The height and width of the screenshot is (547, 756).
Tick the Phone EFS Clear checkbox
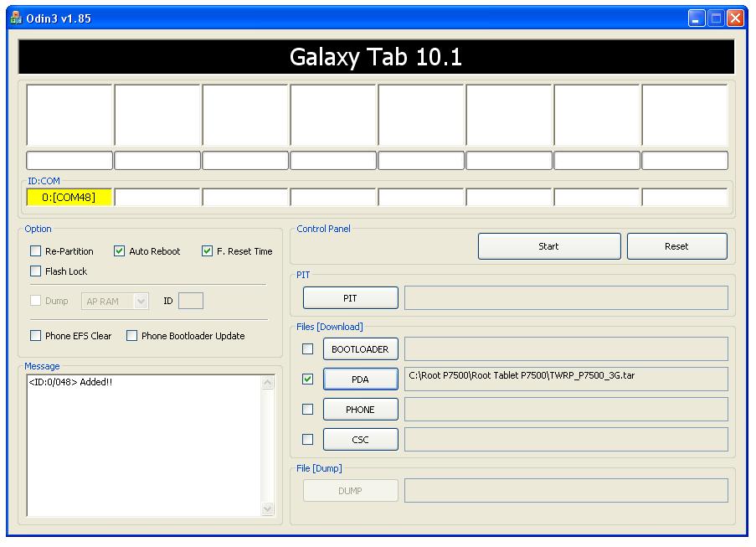tap(36, 336)
